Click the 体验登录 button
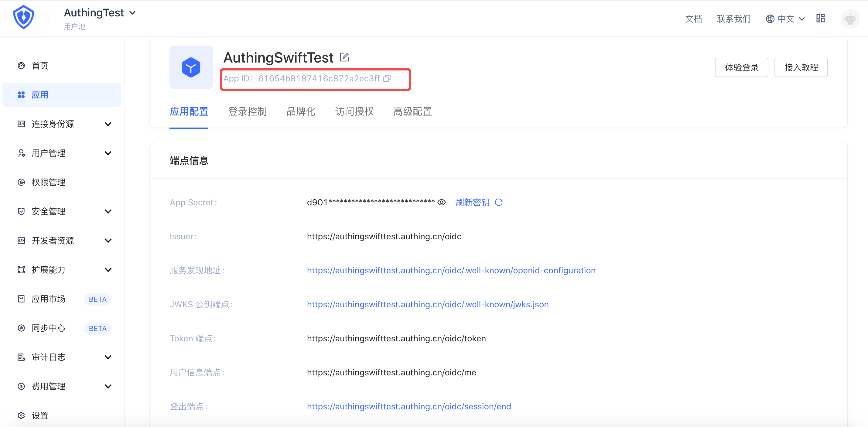 (x=741, y=67)
